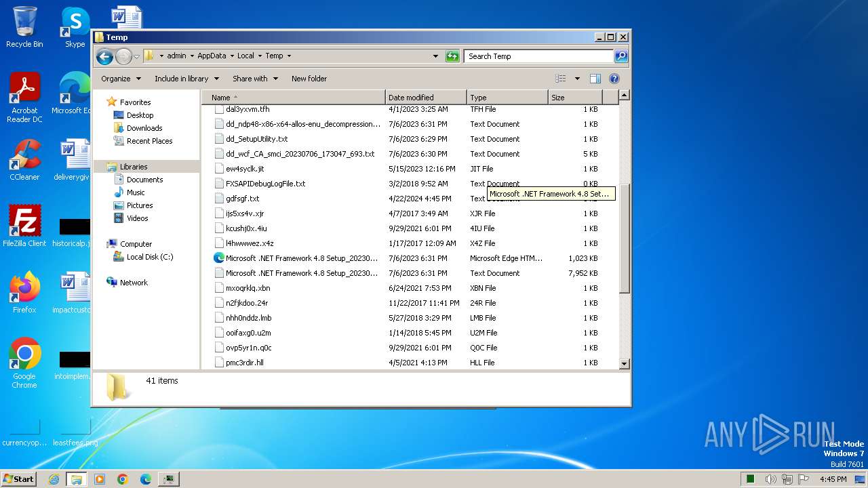This screenshot has height=488, width=868.
Task: Click Windows Media Player taskbar icon
Action: click(x=100, y=479)
